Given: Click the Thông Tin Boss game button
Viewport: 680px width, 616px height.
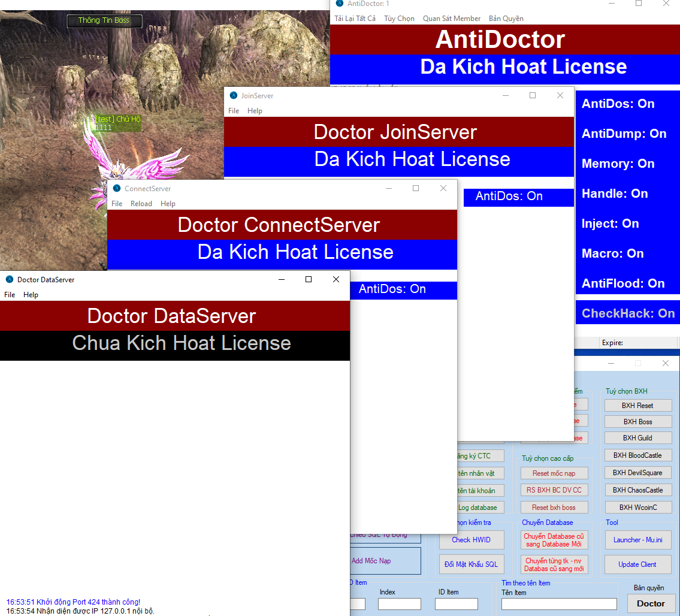Looking at the screenshot, I should [104, 20].
